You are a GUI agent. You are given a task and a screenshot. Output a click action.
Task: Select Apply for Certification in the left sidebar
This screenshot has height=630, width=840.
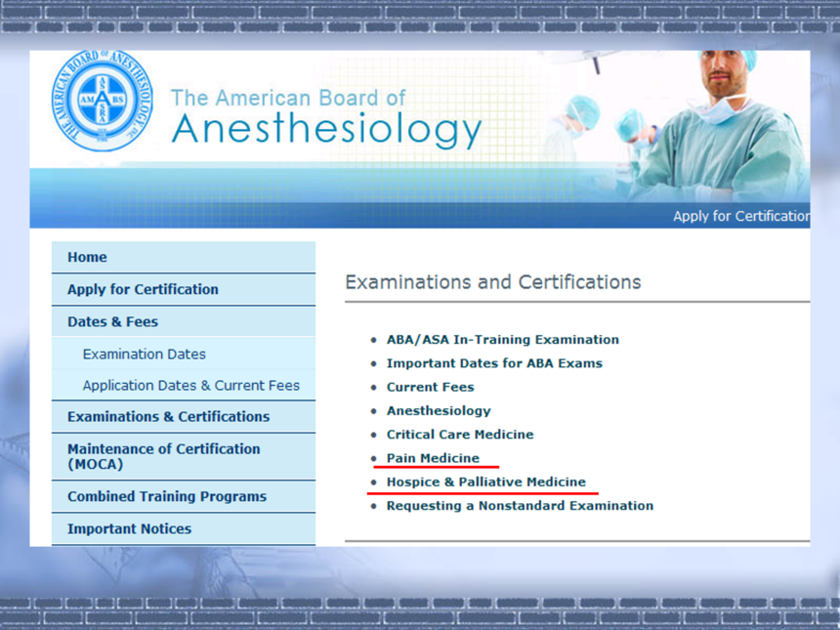(143, 289)
